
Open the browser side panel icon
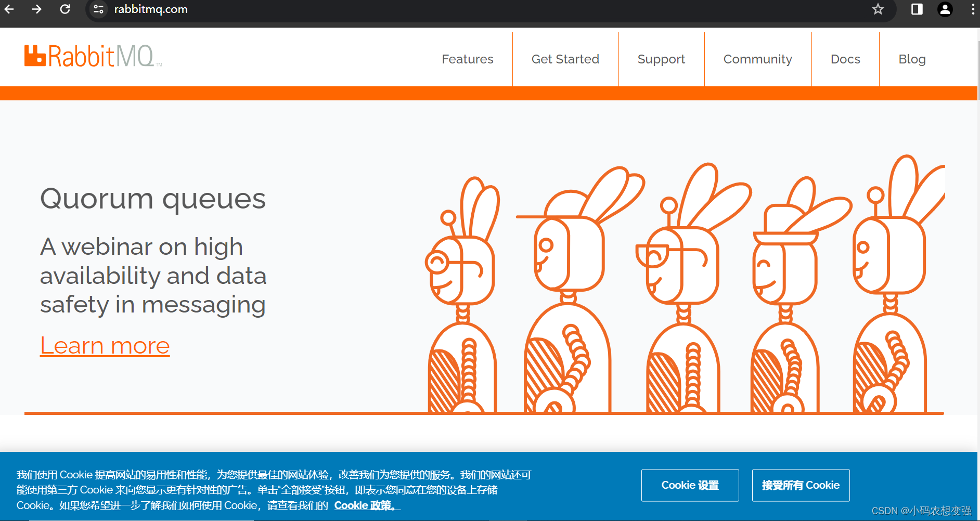tap(917, 9)
